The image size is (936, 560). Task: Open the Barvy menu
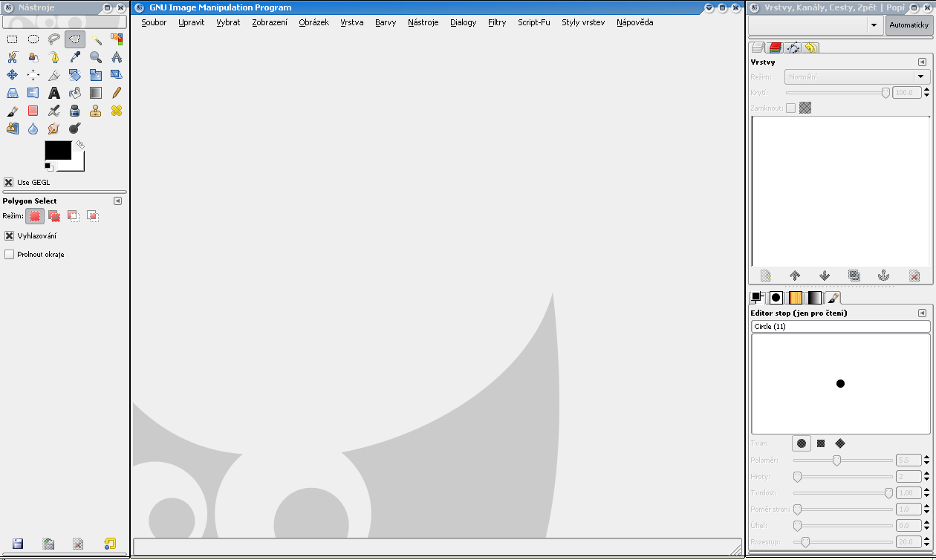[386, 22]
